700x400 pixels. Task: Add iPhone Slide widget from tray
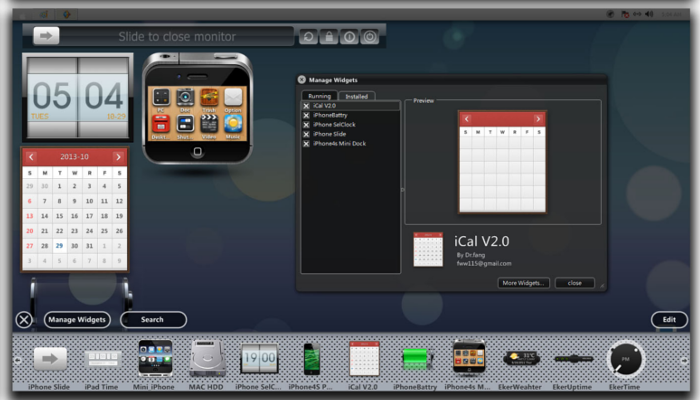[49, 358]
